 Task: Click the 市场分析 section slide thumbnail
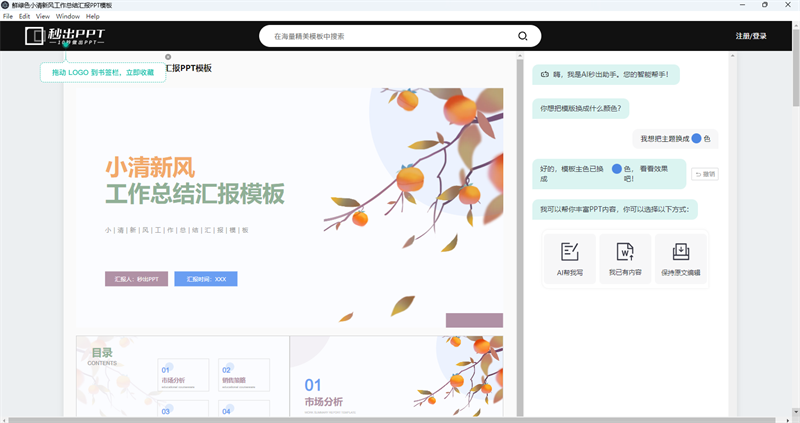pos(397,376)
